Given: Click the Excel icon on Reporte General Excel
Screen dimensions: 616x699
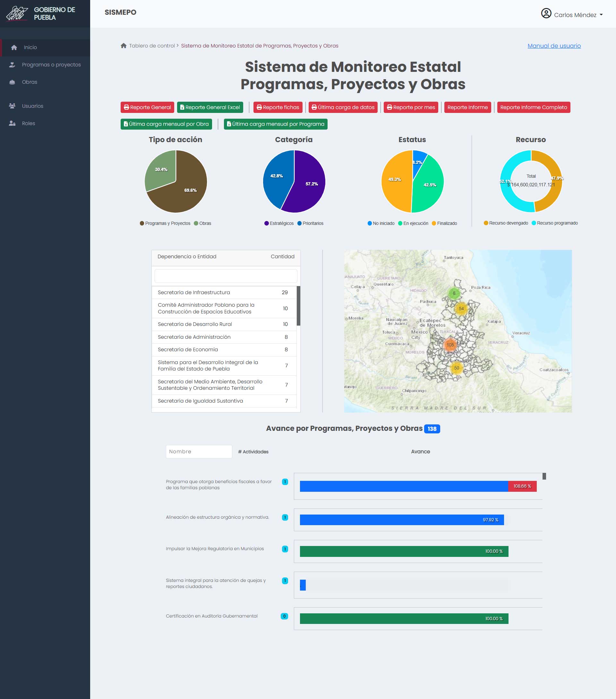Looking at the screenshot, I should tap(182, 107).
